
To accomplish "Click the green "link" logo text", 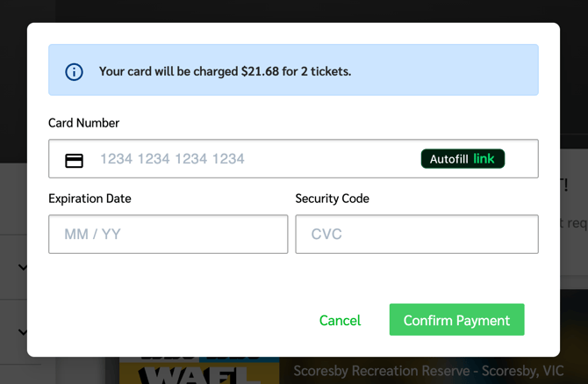I will tap(484, 159).
